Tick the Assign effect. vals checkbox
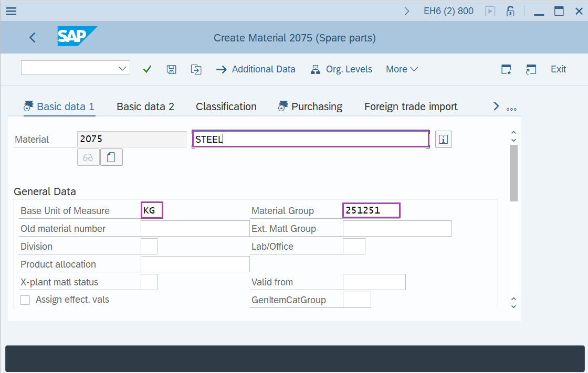Image resolution: width=588 pixels, height=373 pixels. [25, 300]
